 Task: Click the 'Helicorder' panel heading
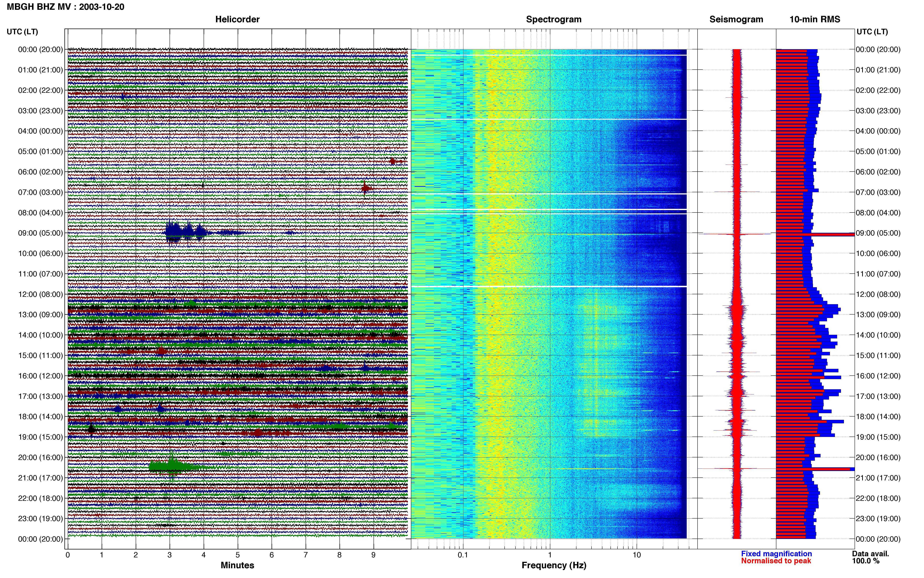click(237, 20)
